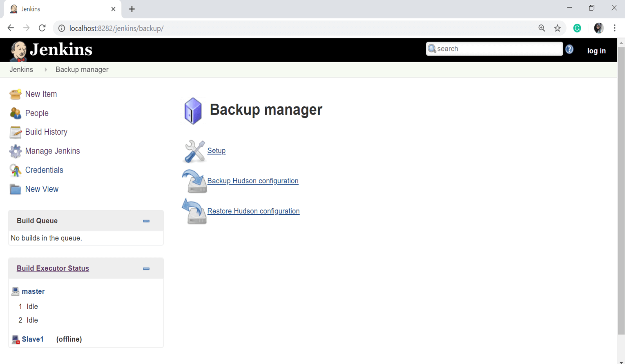Click the Jenkins butler logo icon
This screenshot has width=625, height=364.
[x=18, y=51]
